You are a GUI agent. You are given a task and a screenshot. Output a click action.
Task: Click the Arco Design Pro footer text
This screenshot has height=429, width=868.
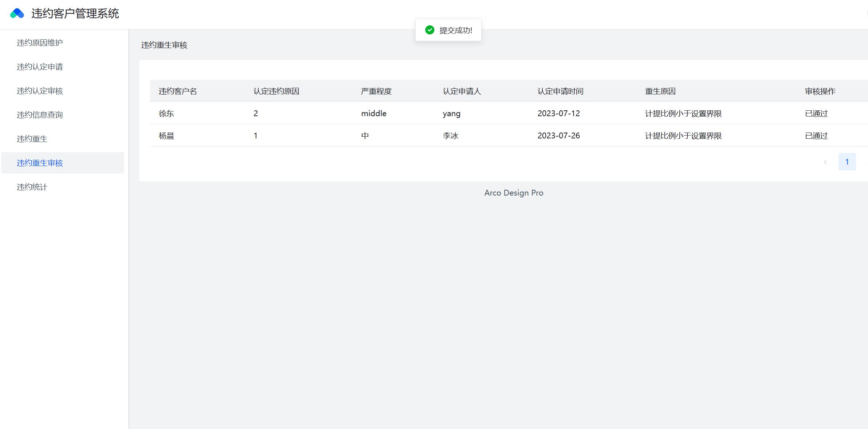514,193
